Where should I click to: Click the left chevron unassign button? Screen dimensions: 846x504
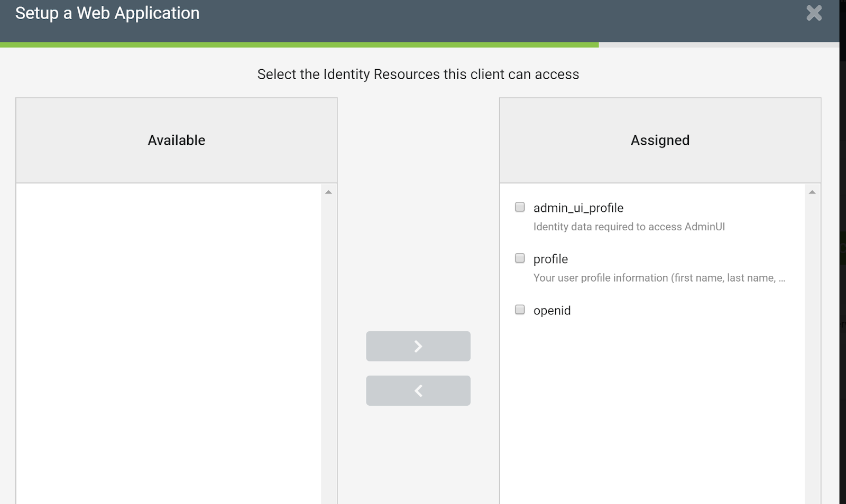[418, 390]
